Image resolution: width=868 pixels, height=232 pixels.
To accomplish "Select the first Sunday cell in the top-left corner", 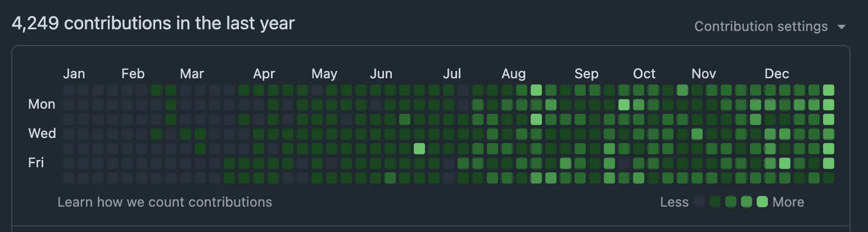I will tap(69, 90).
